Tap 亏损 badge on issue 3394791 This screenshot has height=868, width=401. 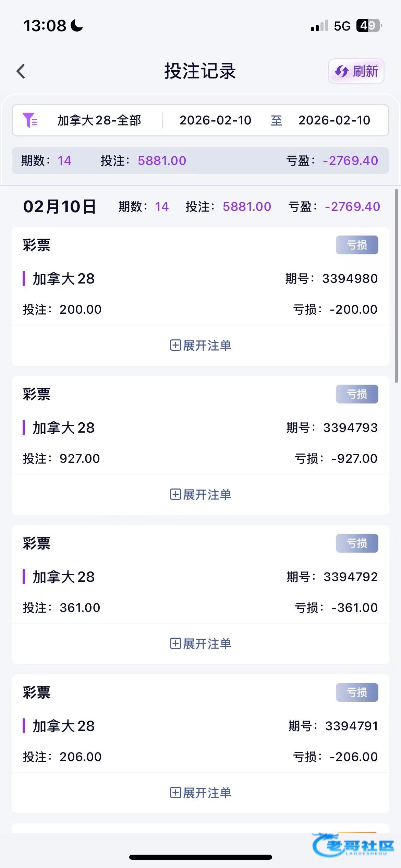357,692
